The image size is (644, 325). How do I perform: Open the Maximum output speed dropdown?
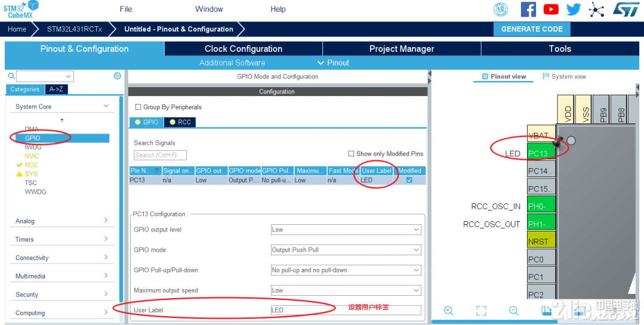(346, 290)
